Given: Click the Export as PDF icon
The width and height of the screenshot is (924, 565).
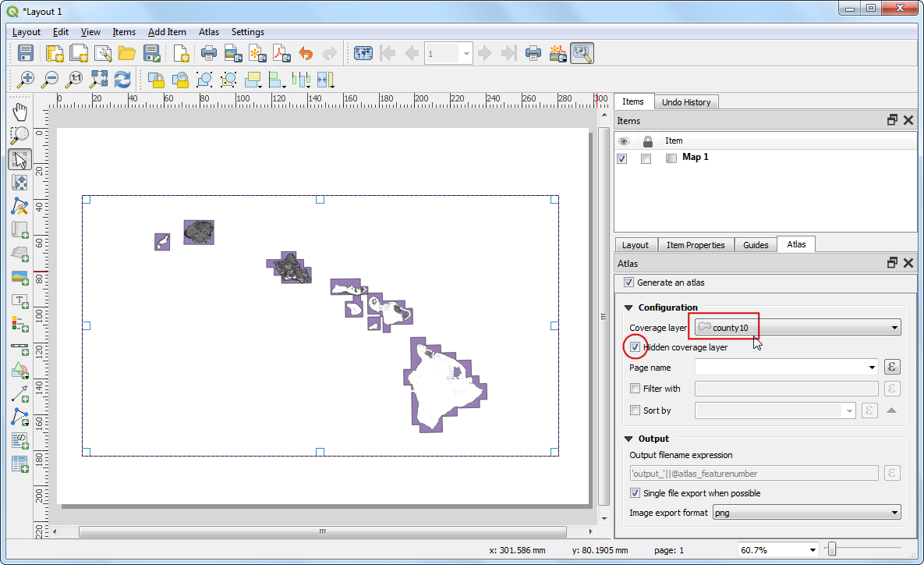Looking at the screenshot, I should (281, 53).
